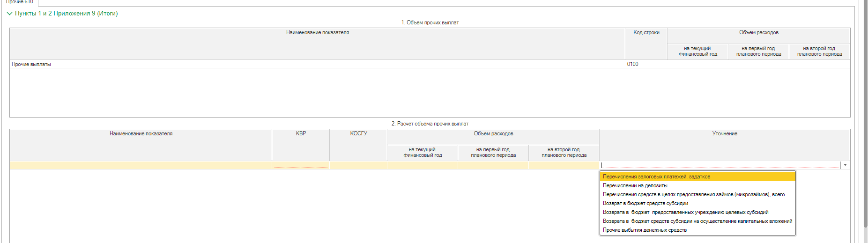Pick Возврат в бюджет средств субсидии
Viewport: 868px width, 243px height.
click(645, 203)
